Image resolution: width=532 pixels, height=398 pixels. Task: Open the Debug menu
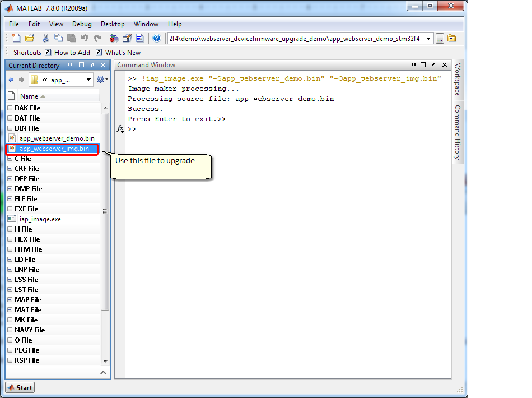click(82, 24)
